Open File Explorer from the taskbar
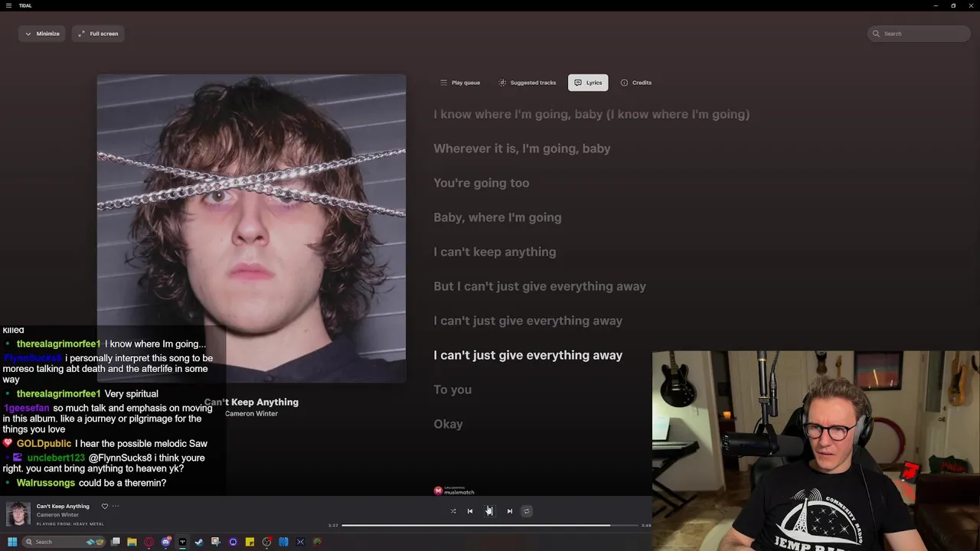 (x=132, y=542)
